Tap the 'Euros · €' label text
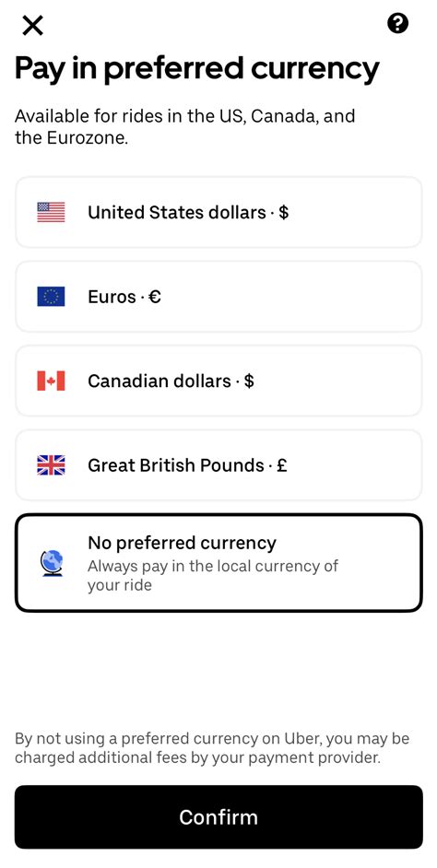The height and width of the screenshot is (868, 437). tap(124, 297)
